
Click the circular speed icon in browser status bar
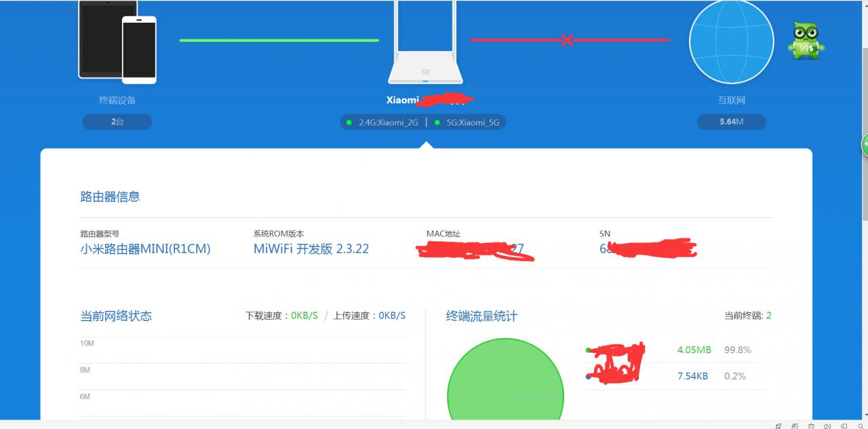coord(795,426)
